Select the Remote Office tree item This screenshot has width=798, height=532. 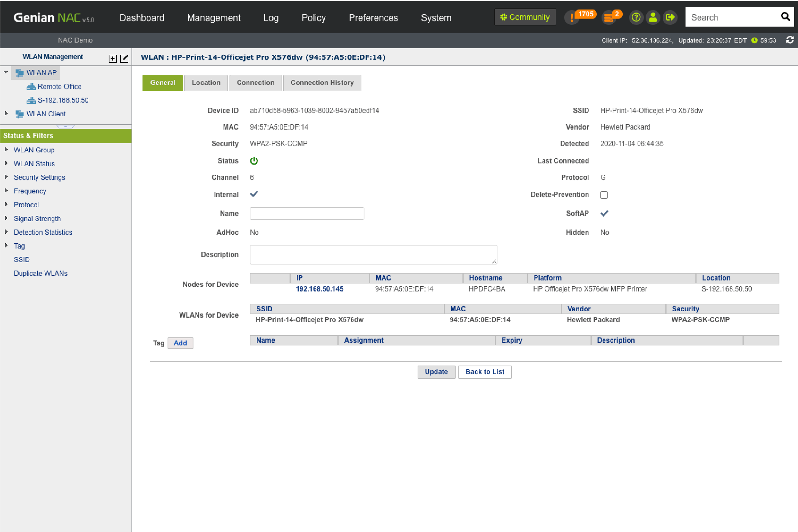pos(59,87)
